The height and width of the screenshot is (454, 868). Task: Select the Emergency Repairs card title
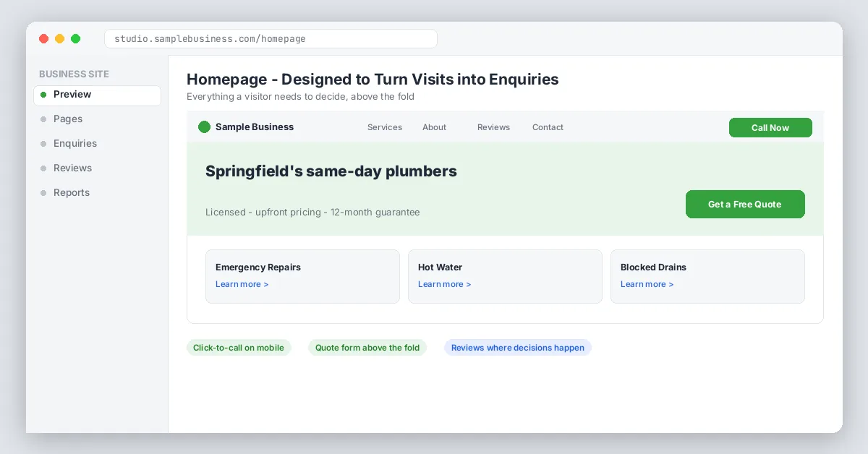[x=258, y=267]
